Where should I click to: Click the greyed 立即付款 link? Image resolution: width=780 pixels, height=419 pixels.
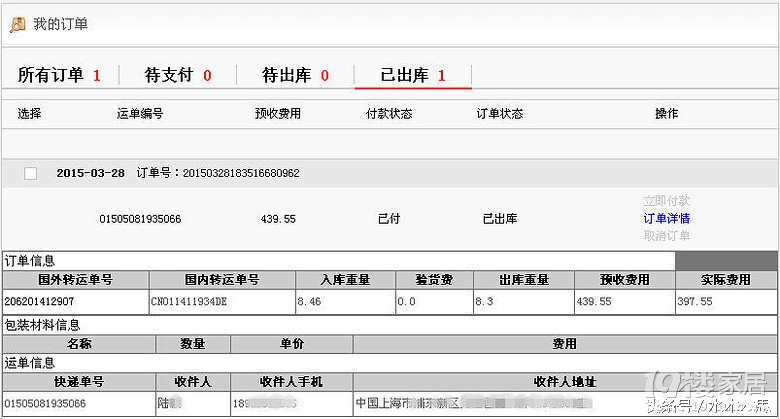point(667,201)
